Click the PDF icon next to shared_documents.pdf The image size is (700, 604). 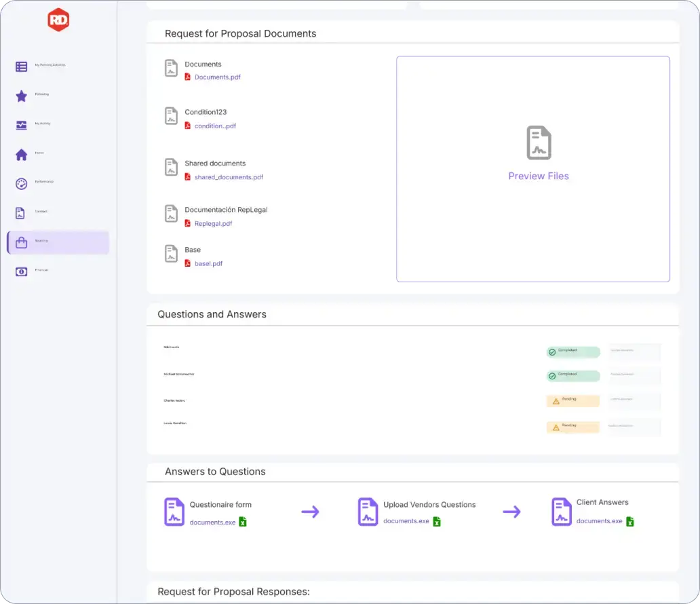pyautogui.click(x=188, y=177)
